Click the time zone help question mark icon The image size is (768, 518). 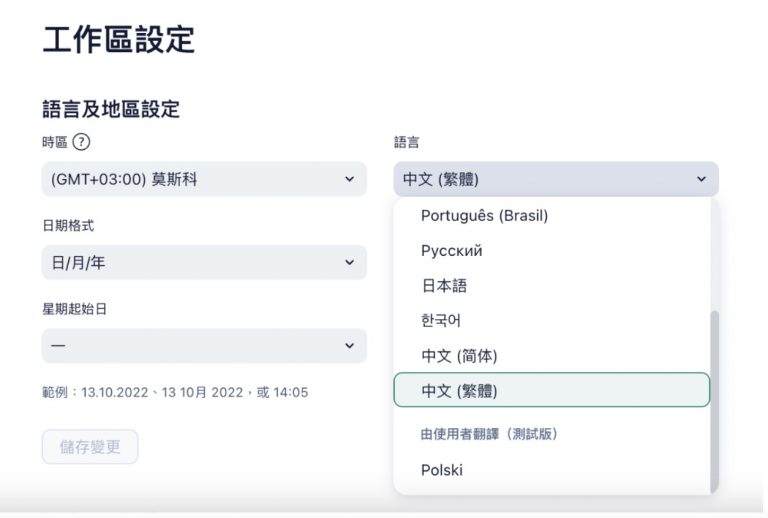coord(81,143)
